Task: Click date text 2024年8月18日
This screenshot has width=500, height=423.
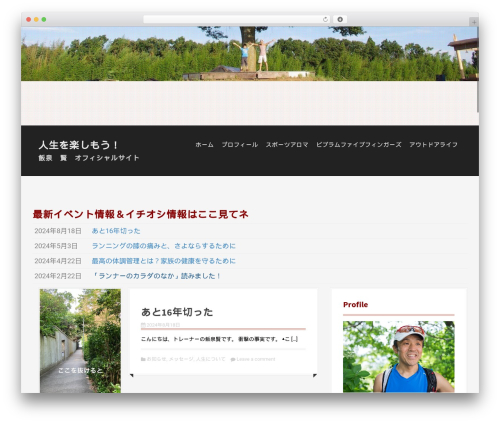Action: coord(58,231)
